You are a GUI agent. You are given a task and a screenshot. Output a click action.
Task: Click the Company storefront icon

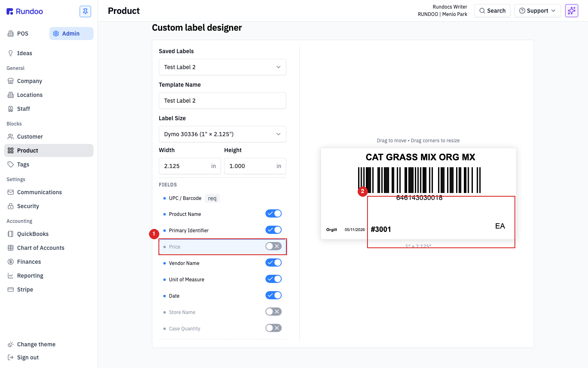coord(11,81)
